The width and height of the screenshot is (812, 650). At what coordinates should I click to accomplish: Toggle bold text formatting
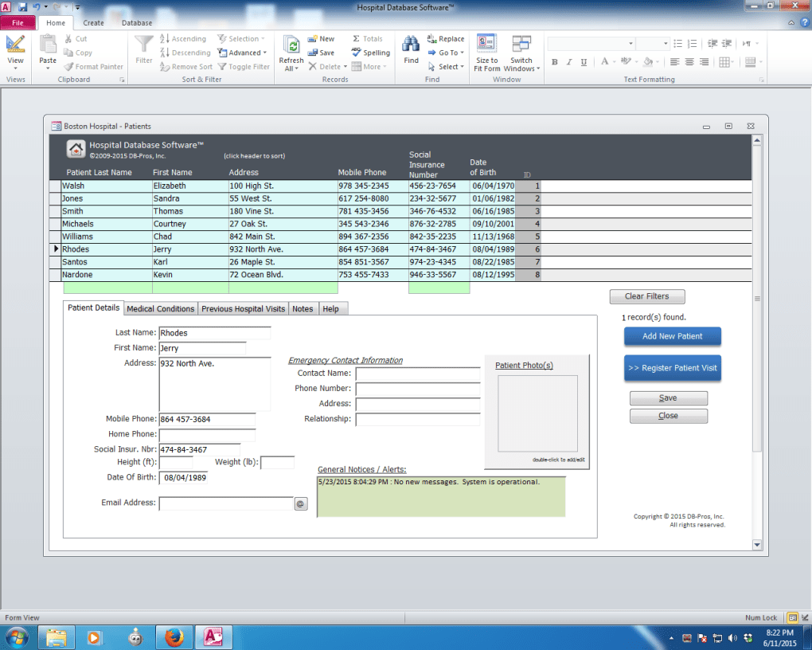pos(554,61)
